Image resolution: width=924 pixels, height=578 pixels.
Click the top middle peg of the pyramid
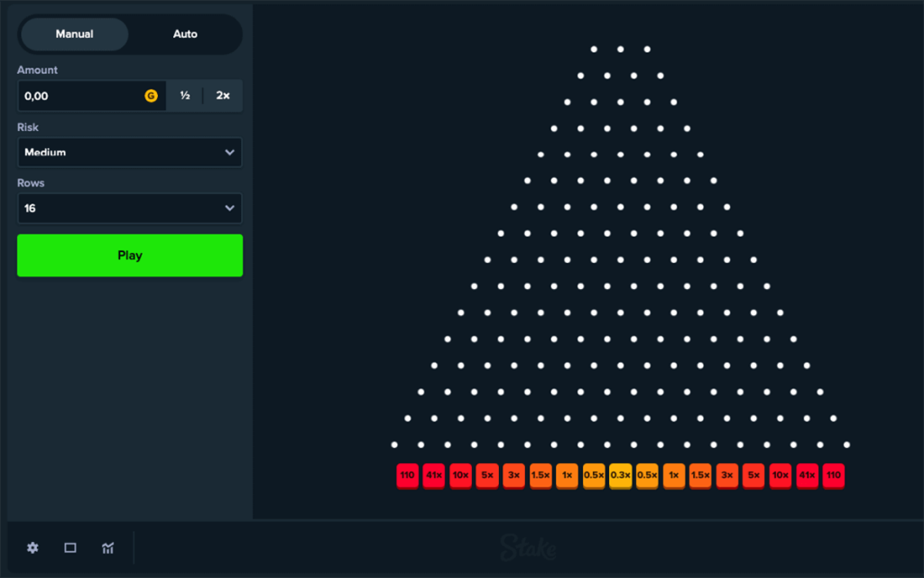click(x=620, y=49)
